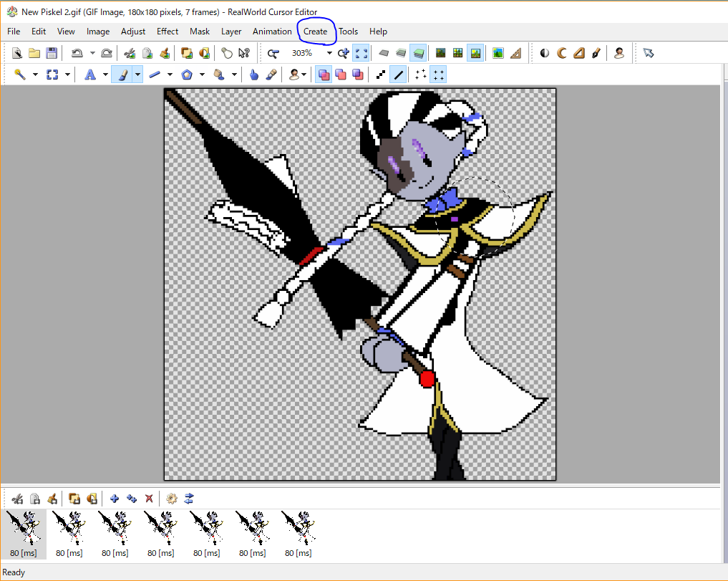This screenshot has width=728, height=581.
Task: Choose the pointing-hand move tool
Action: click(x=254, y=75)
